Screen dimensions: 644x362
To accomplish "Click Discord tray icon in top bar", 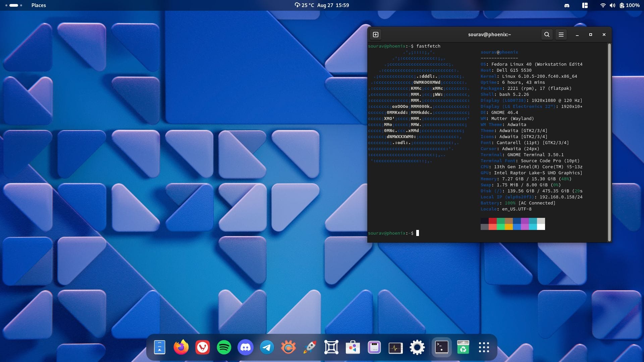I will (x=567, y=5).
